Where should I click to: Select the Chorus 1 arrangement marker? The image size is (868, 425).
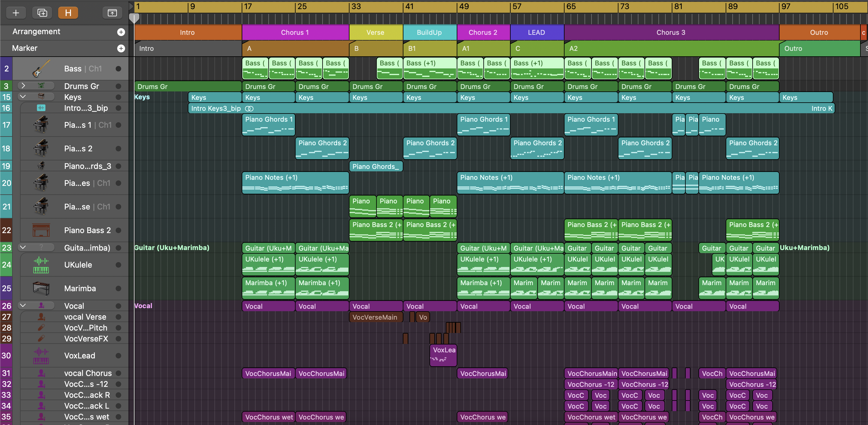295,32
